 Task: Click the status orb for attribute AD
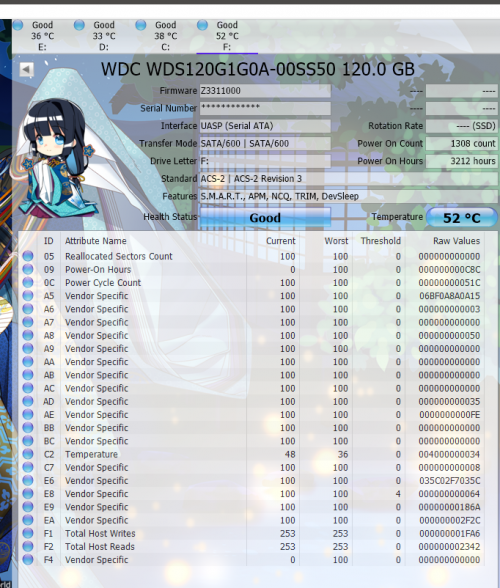click(x=28, y=401)
